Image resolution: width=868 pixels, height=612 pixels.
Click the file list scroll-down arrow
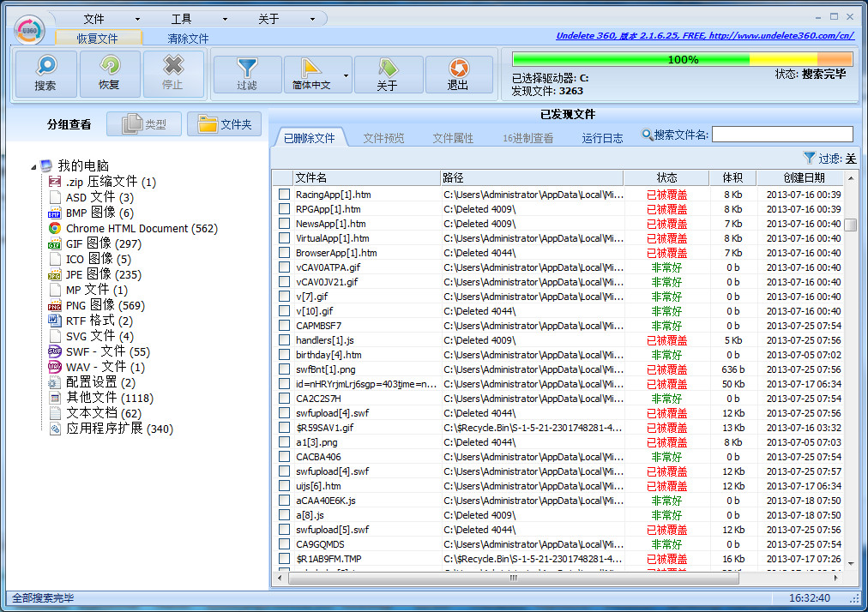[850, 564]
